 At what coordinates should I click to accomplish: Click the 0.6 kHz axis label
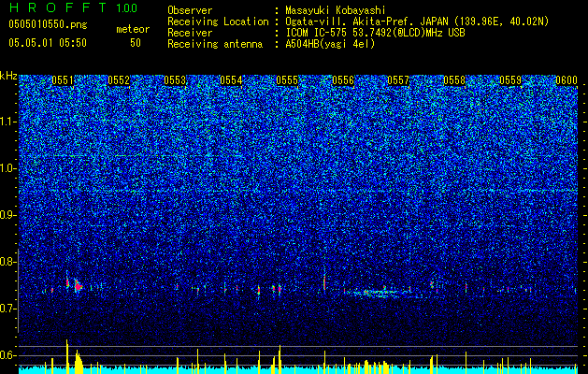point(8,355)
